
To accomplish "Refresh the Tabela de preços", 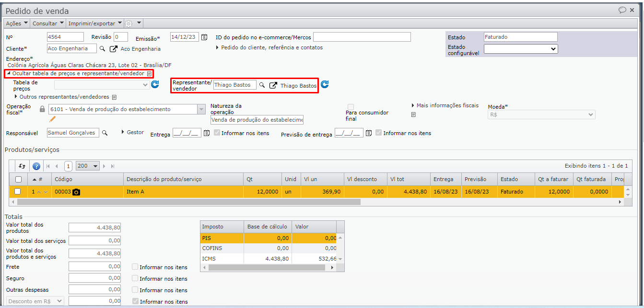I will [x=155, y=85].
